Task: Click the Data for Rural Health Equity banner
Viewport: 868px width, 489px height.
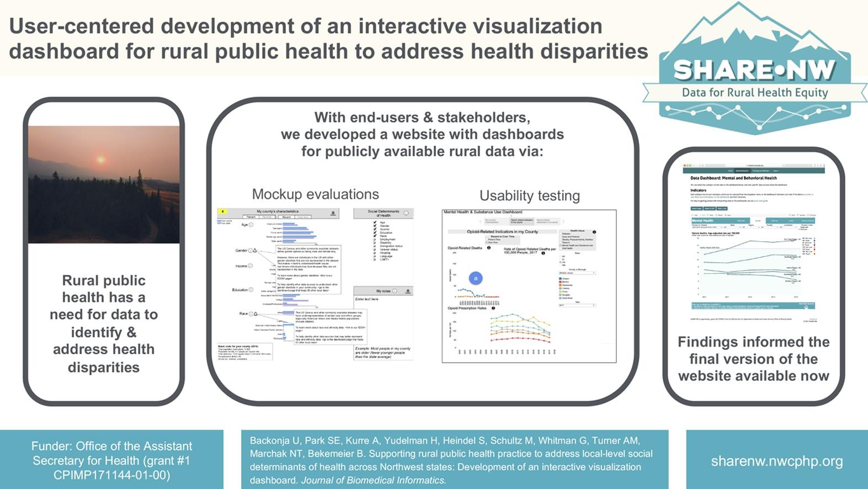Action: [x=755, y=92]
